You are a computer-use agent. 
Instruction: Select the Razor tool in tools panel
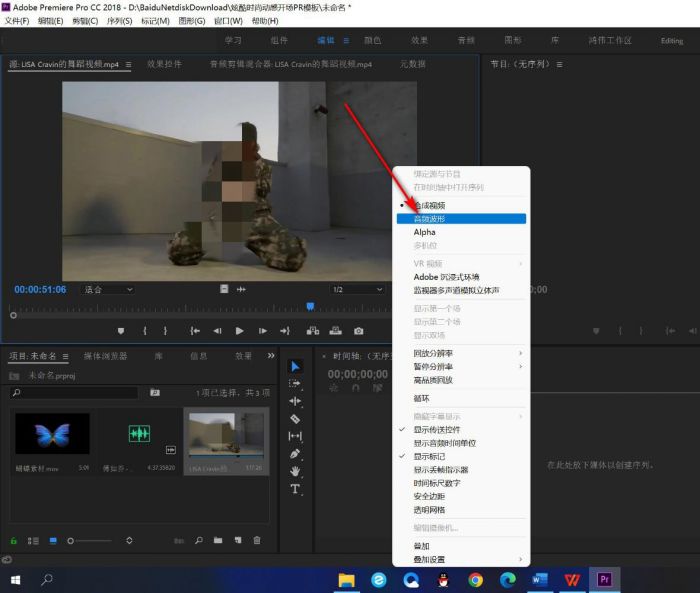tap(295, 419)
